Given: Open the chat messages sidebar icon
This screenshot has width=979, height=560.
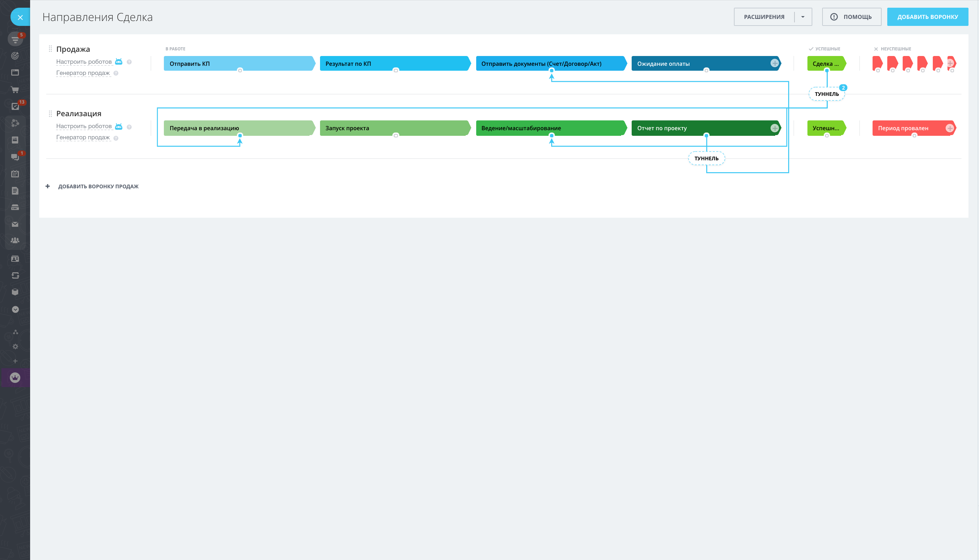Looking at the screenshot, I should coord(15,157).
